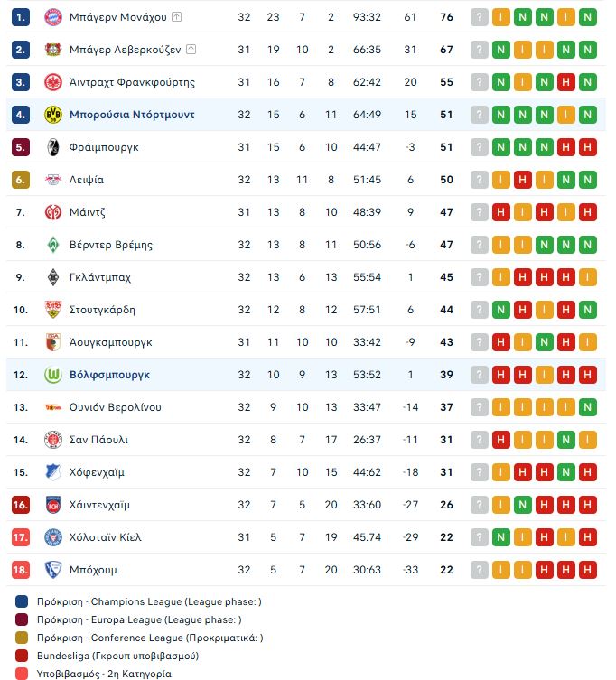Click the red position 16 relegation badge
Viewport: 616px width, 680px height.
click(x=21, y=505)
